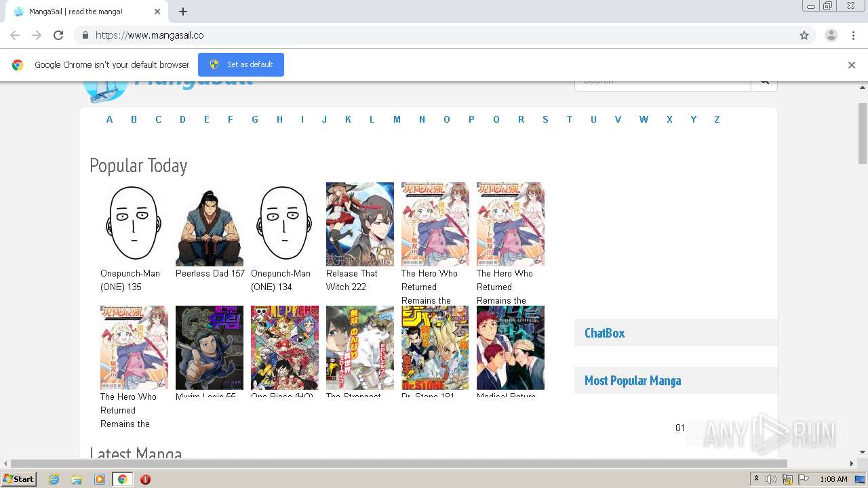Open letter B manga index
This screenshot has height=488, width=868.
[134, 119]
